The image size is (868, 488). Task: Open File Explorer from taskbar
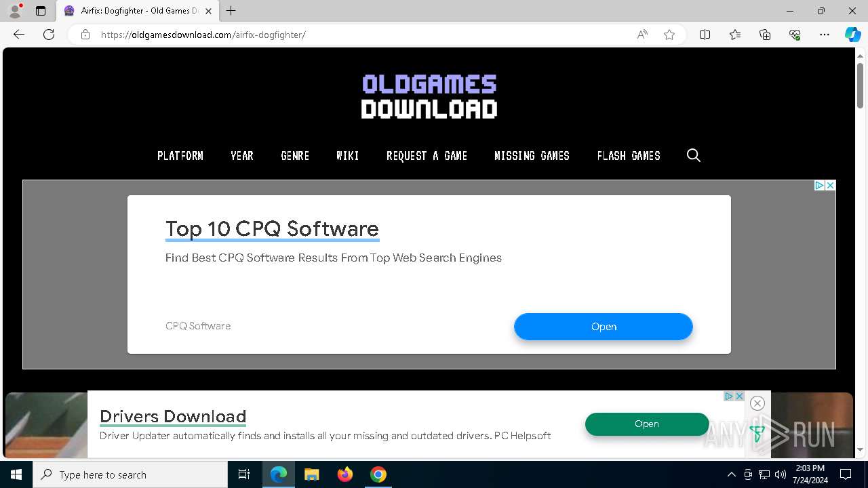311,474
